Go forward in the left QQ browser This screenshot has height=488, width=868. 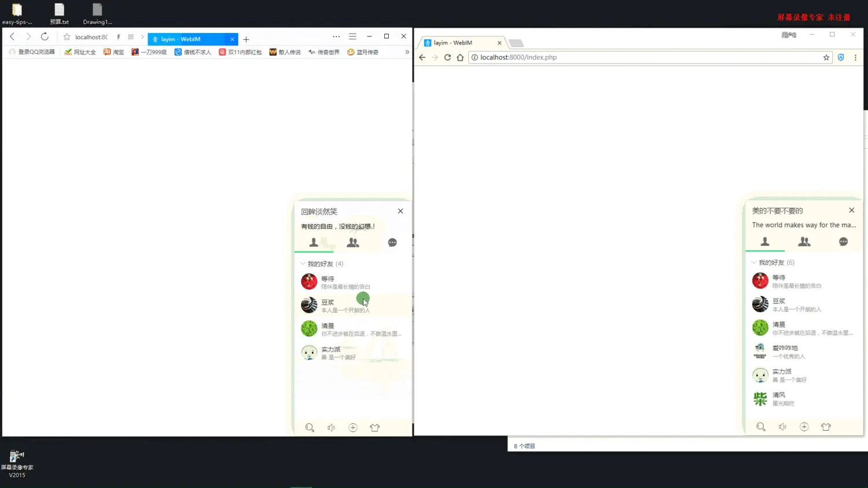[28, 36]
